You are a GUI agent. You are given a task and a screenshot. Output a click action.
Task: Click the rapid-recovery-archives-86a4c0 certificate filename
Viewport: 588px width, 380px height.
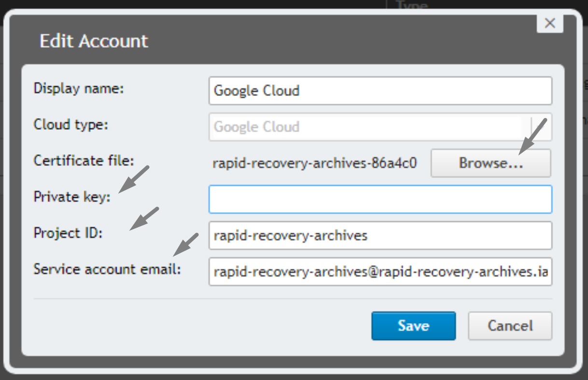(x=315, y=163)
